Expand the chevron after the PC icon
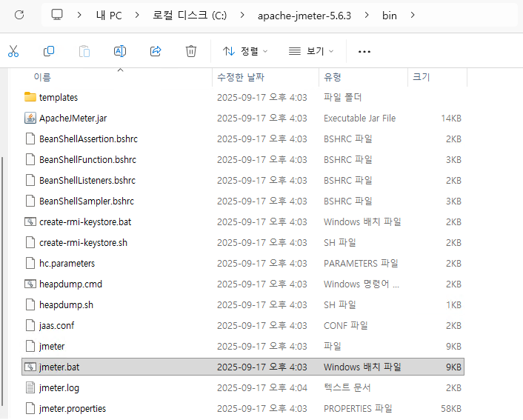Screen dimensions: 523x420 (x=79, y=15)
